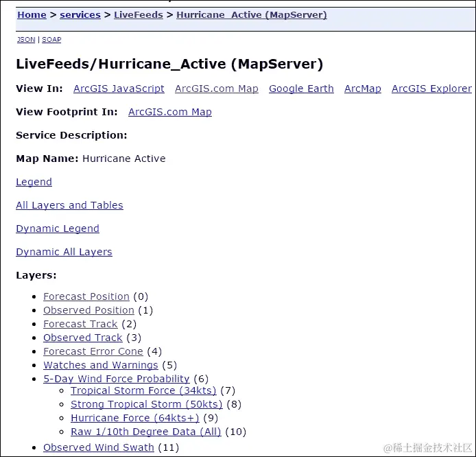Open the Observed Wind Swath layer

coord(99,447)
